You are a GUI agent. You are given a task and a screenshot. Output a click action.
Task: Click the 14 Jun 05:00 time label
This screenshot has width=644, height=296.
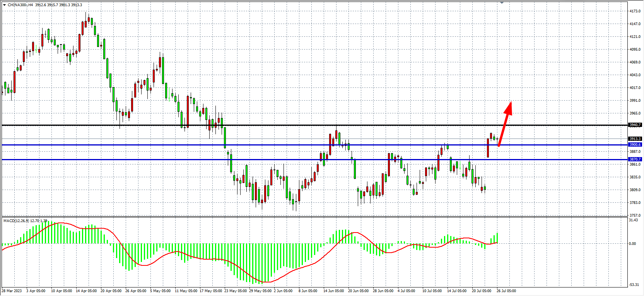click(333, 291)
